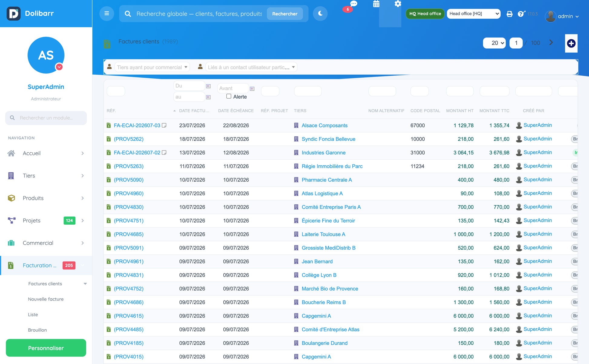Image resolution: width=589 pixels, height=364 pixels.
Task: Open the messages bubble icon with badge 6
Action: click(354, 4)
